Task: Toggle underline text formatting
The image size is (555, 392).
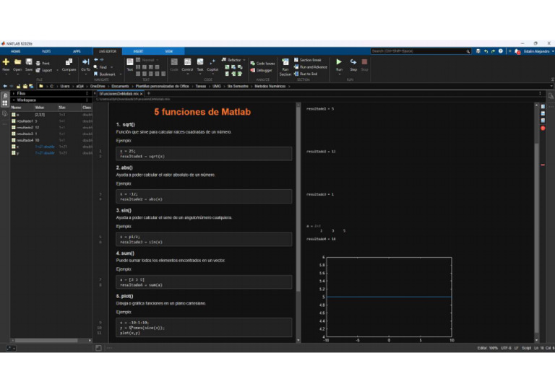Action: 151,67
